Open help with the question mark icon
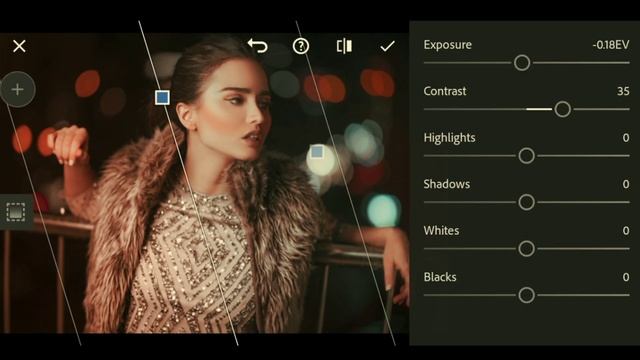640x360 pixels. (301, 46)
